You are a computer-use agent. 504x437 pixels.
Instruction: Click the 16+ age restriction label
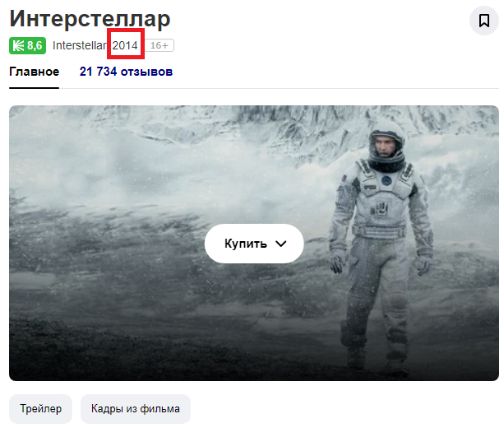[x=160, y=45]
